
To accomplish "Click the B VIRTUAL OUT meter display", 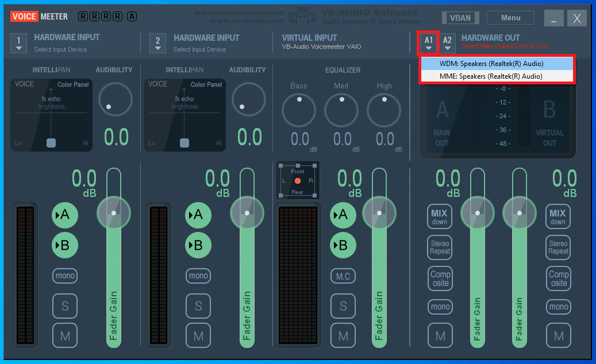I will pyautogui.click(x=549, y=122).
